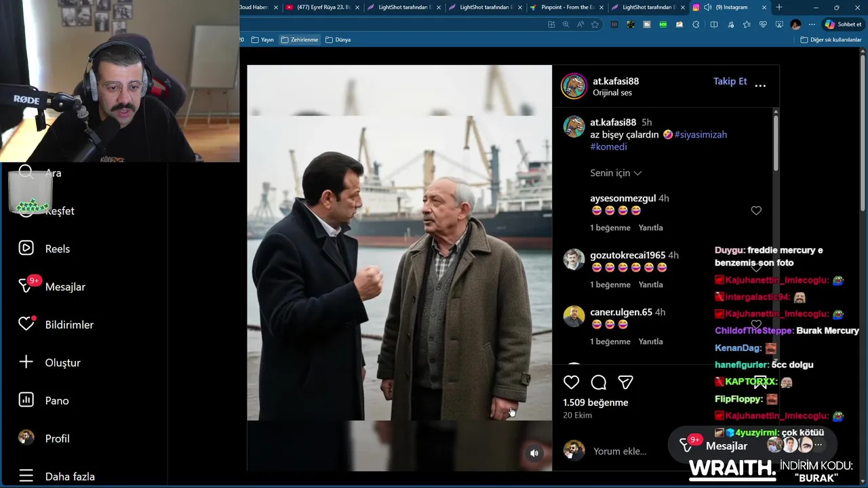Viewport: 868px width, 488px height.
Task: Like the post with the heart icon
Action: tap(571, 382)
